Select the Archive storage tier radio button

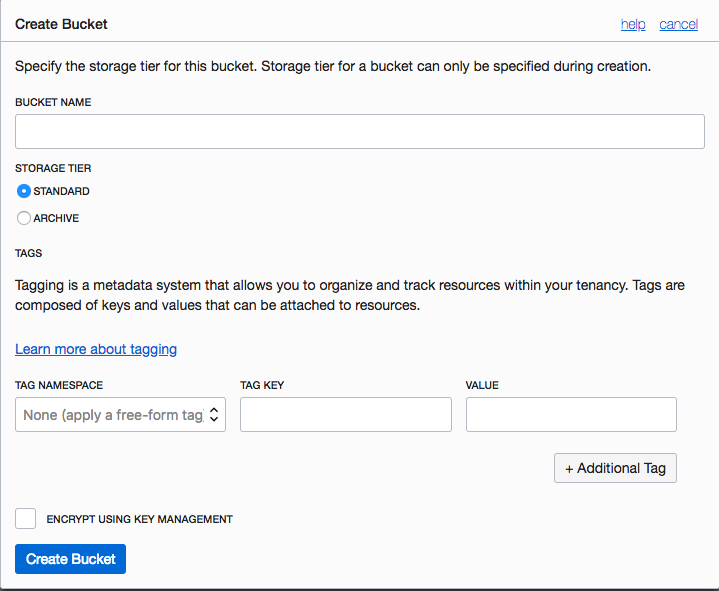pyautogui.click(x=23, y=218)
